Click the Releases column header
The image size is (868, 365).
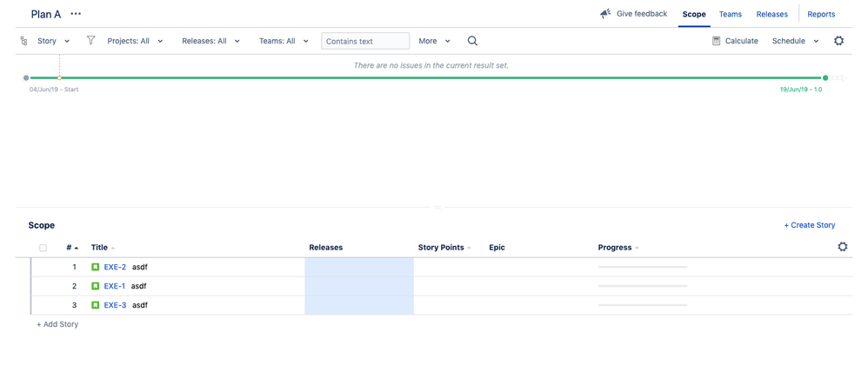click(325, 248)
